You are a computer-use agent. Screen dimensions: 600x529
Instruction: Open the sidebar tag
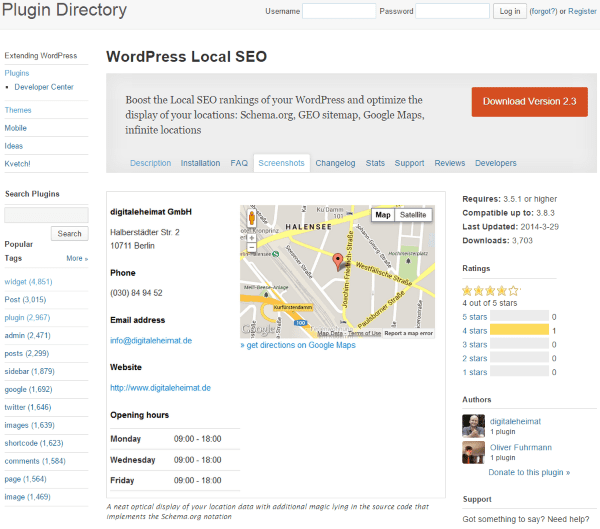point(29,371)
